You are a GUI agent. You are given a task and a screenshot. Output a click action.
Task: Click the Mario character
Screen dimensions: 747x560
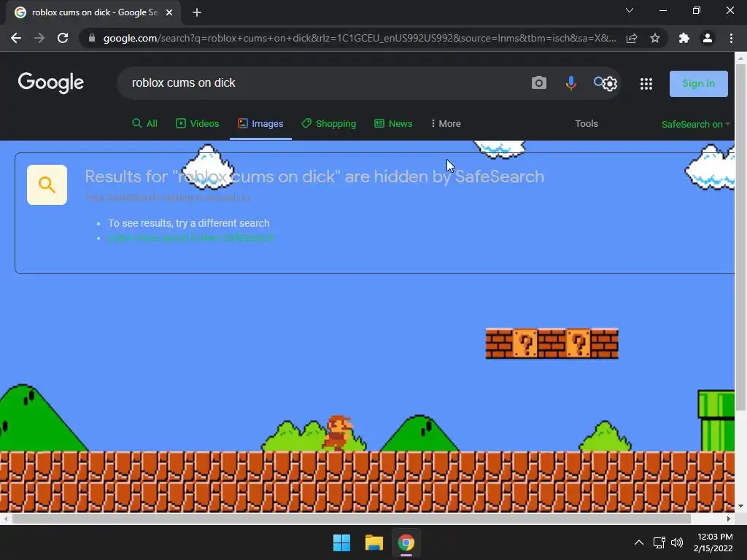click(338, 433)
